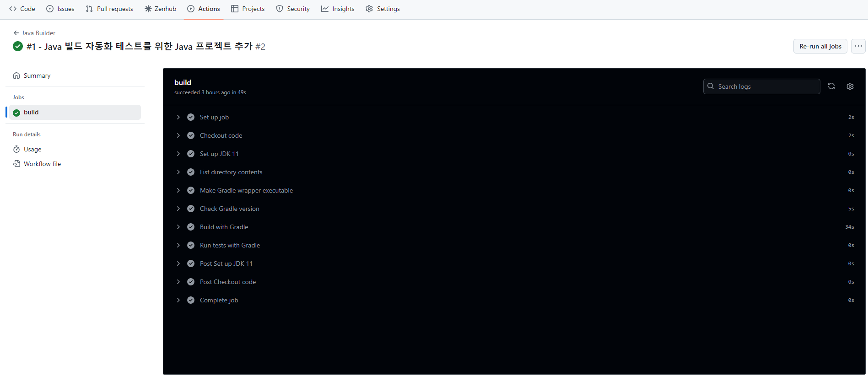This screenshot has height=376, width=868.
Task: Click success check icon for Build with Gradle
Action: click(x=191, y=227)
